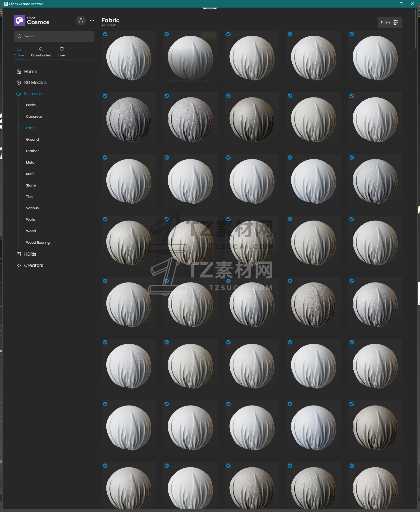Viewport: 420px width, 512px height.
Task: Switch to the Online tab
Action: (x=19, y=52)
